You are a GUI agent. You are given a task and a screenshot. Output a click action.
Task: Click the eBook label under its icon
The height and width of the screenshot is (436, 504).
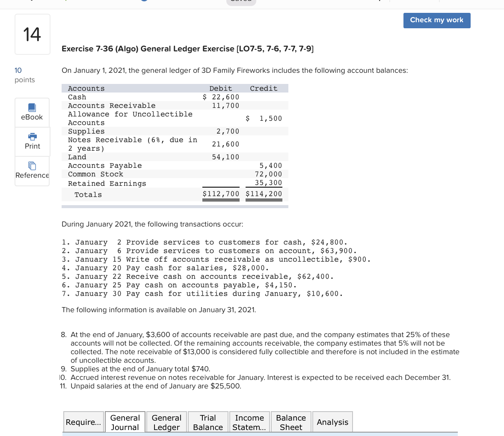point(32,117)
